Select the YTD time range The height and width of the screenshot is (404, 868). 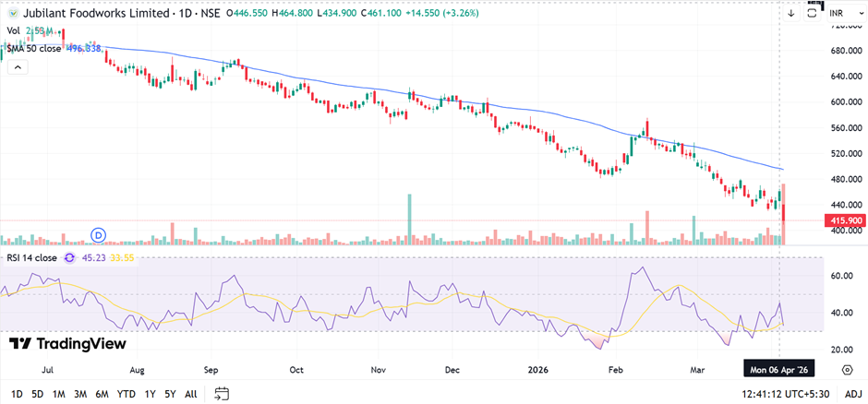tap(126, 394)
